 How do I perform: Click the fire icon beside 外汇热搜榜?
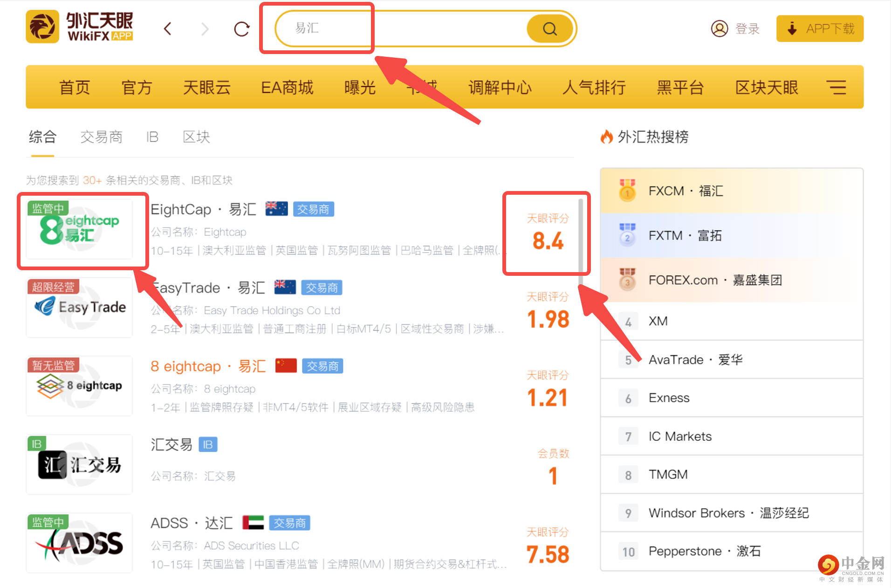606,137
